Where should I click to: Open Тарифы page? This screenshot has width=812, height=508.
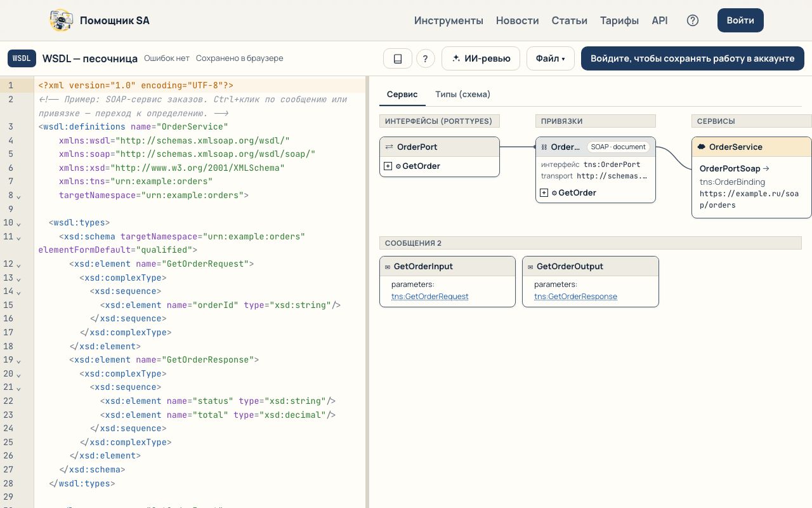pyautogui.click(x=619, y=20)
